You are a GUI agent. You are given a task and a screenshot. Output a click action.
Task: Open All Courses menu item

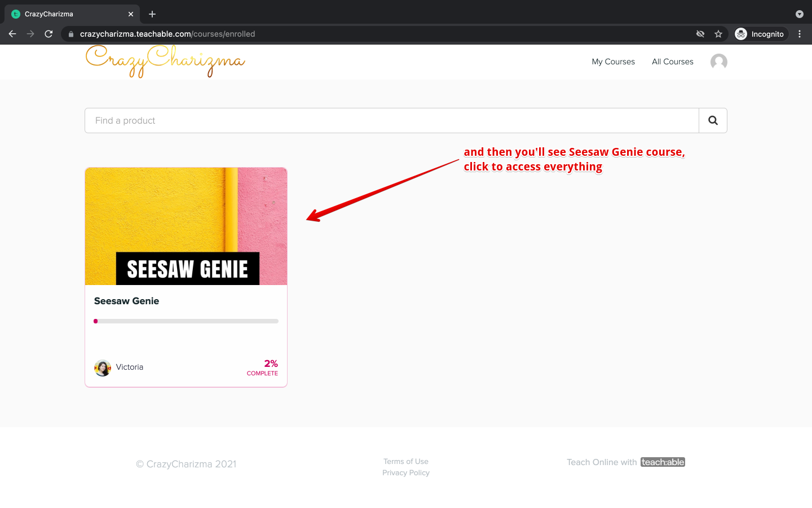(x=673, y=62)
